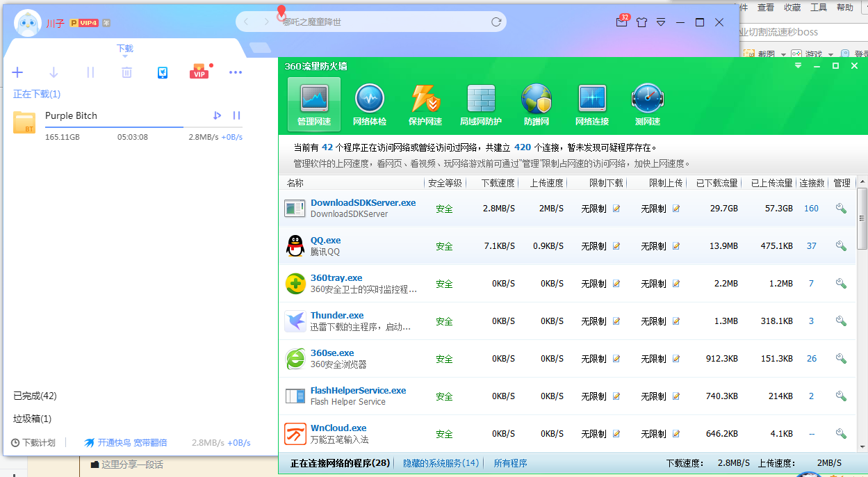Screen dimensions: 868x477
Task: Click the 收藏 menu in background browser
Action: [792, 8]
